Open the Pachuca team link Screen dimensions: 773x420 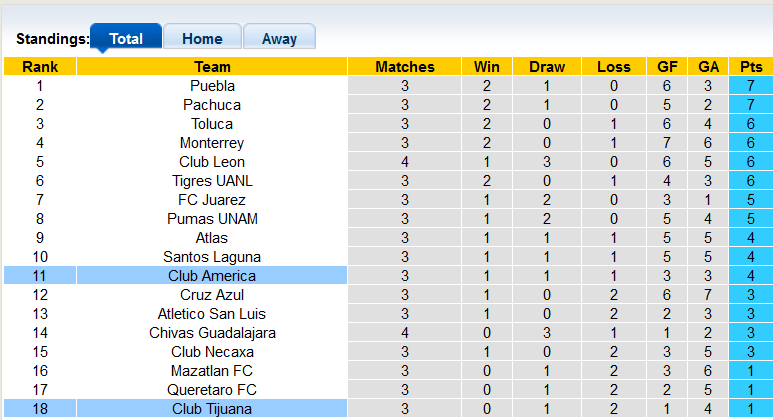212,105
